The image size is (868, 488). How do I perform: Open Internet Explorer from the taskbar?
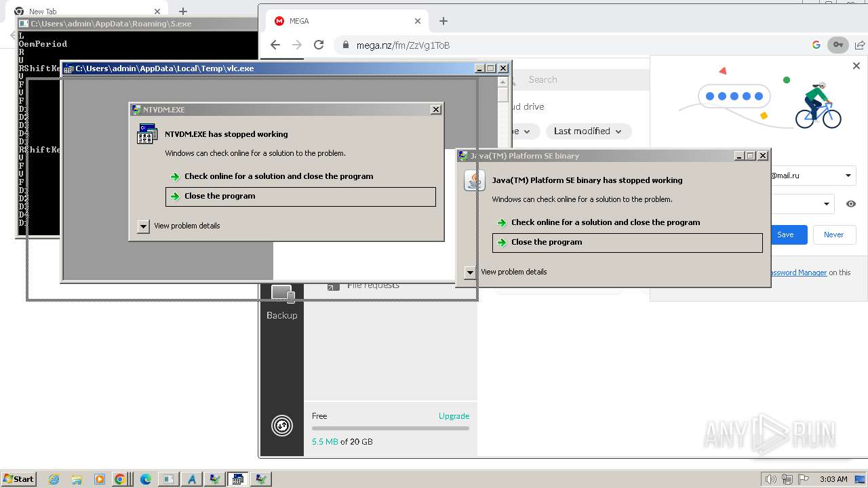(54, 479)
